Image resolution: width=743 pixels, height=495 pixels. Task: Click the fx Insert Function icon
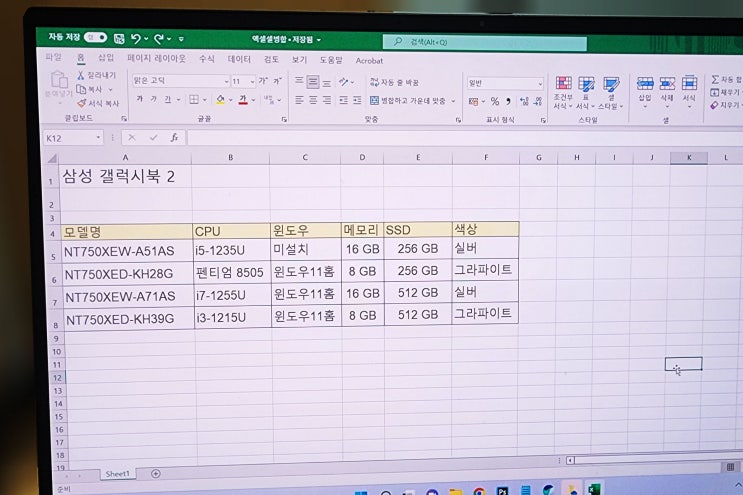(174, 138)
